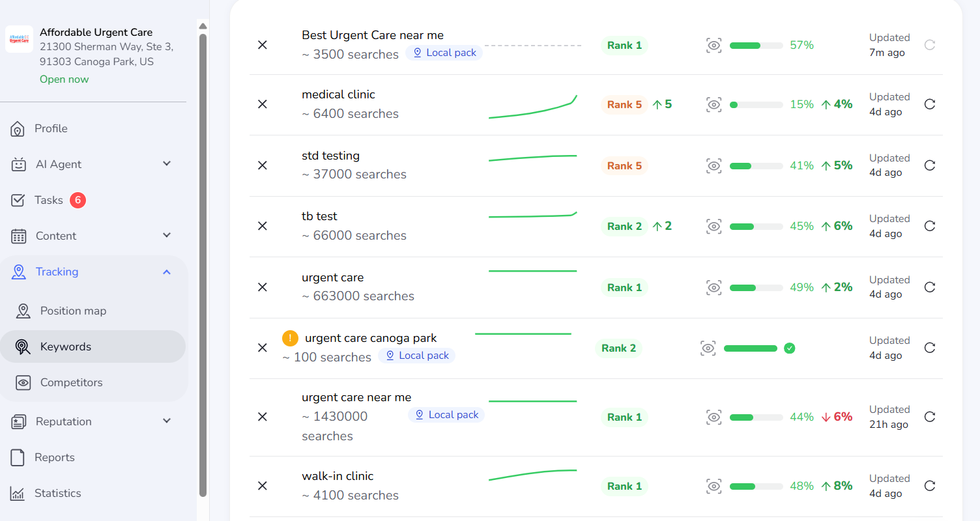Expand the Content section chevron
The height and width of the screenshot is (521, 980).
pos(167,235)
